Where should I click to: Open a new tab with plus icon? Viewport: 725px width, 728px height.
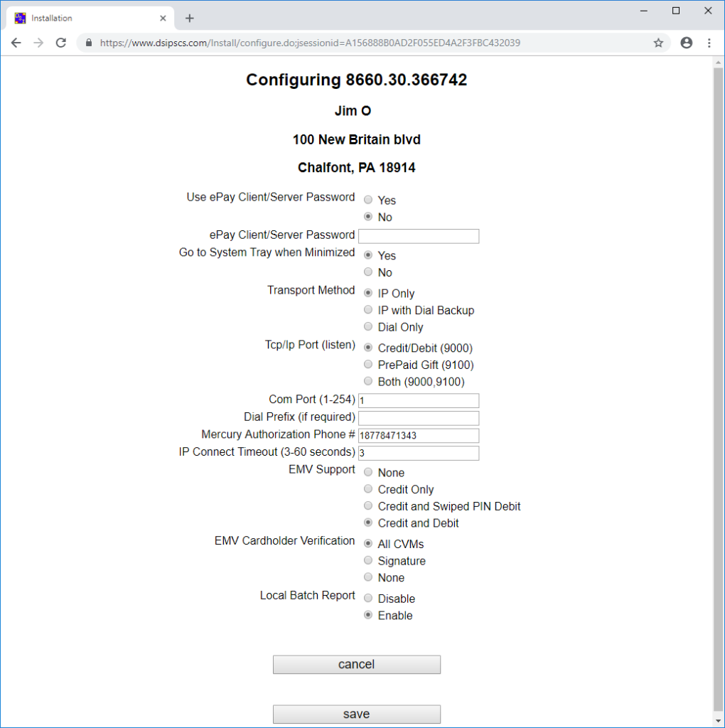189,18
